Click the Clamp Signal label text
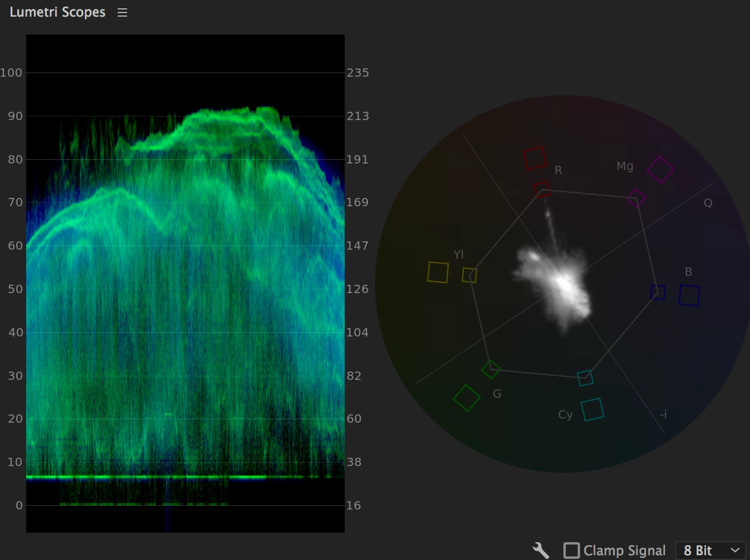Screen dimensions: 750x560 pyautogui.click(x=625, y=550)
